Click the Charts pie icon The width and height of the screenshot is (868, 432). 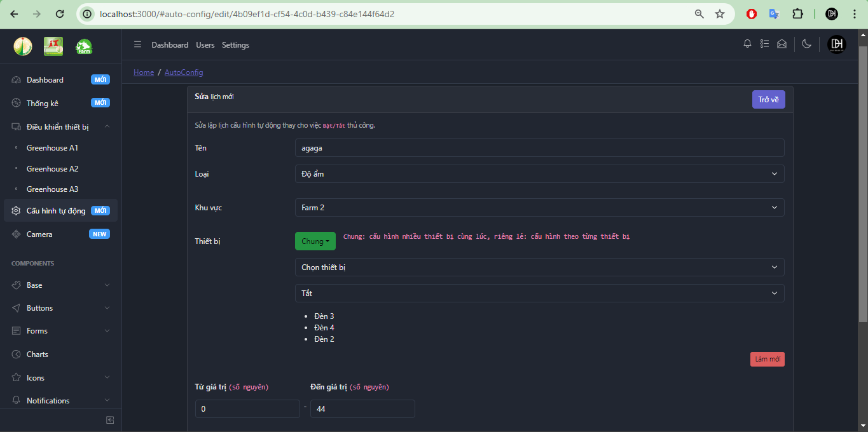click(17, 354)
